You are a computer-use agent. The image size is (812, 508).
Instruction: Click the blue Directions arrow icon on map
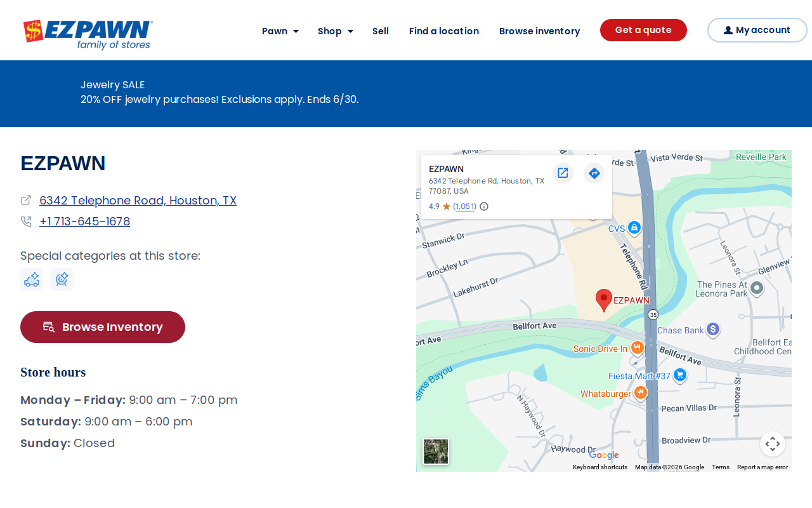coord(594,173)
